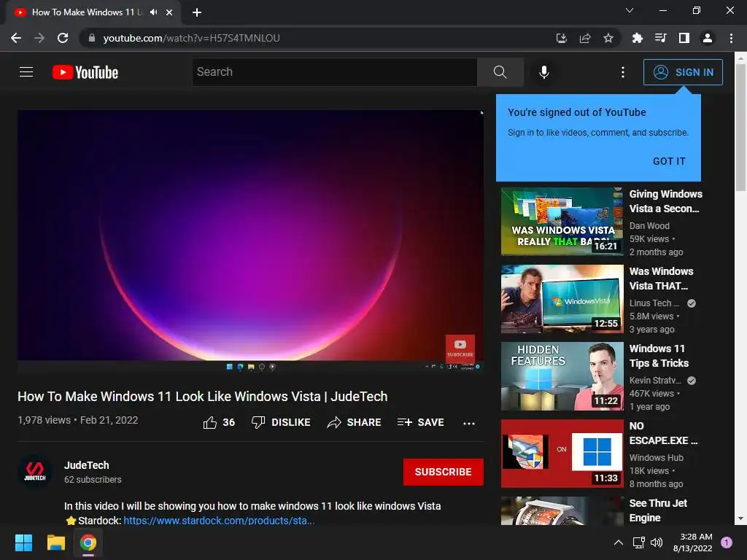Click scrollbar down arrow
This screenshot has width=747, height=560.
click(x=740, y=519)
